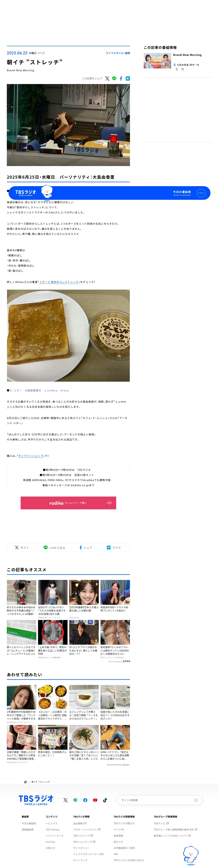Open the Brand-New Morning program thumbnail
Image resolution: width=219 pixels, height=868 pixels.
(157, 61)
